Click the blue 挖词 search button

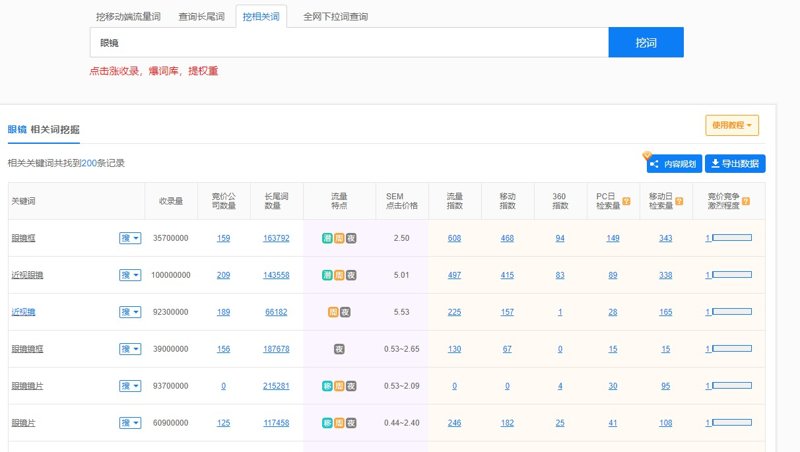tap(646, 43)
